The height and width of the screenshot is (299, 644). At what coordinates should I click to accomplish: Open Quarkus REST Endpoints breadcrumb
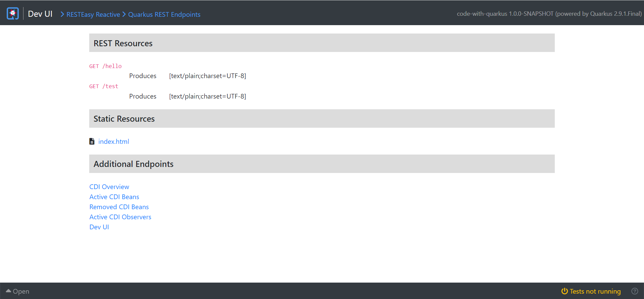coord(164,14)
